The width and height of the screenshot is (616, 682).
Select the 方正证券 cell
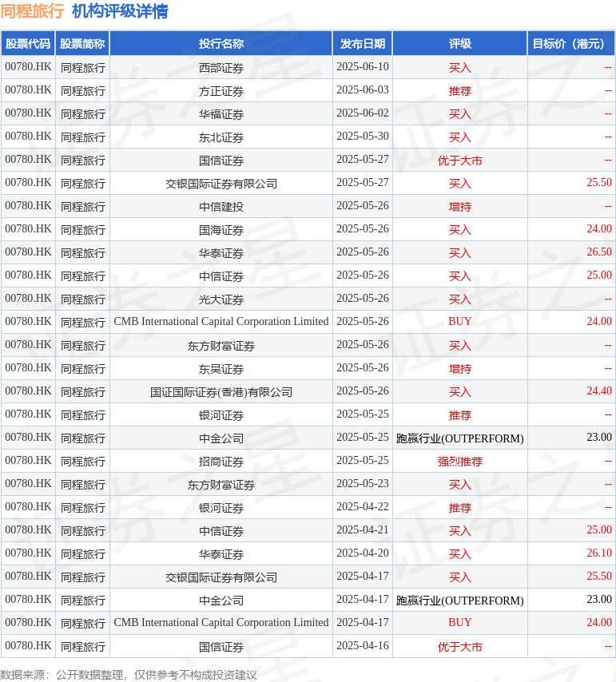221,91
